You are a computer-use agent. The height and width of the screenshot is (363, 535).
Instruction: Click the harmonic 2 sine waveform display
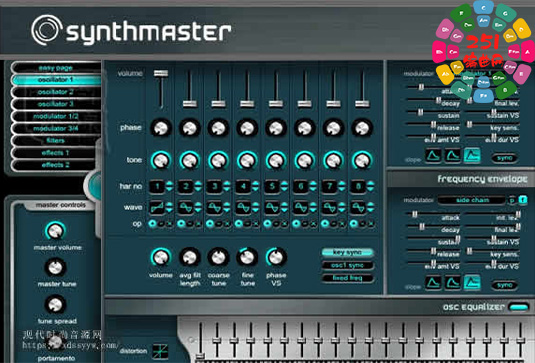point(186,207)
